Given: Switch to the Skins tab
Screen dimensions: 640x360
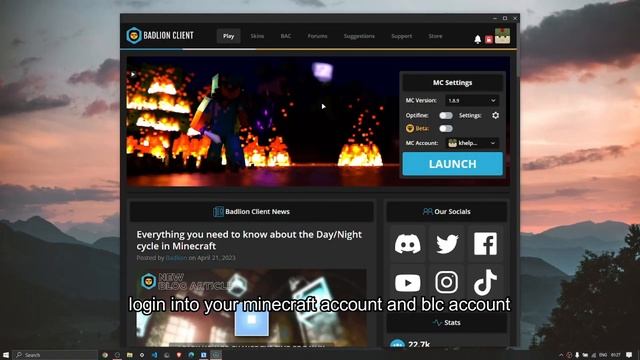Looking at the screenshot, I should tap(257, 36).
